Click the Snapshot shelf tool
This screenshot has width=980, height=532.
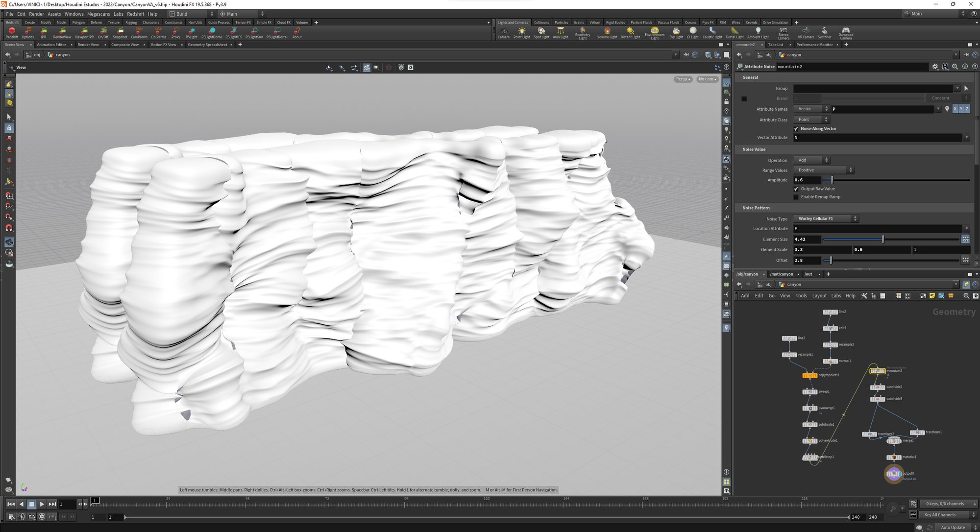click(120, 32)
